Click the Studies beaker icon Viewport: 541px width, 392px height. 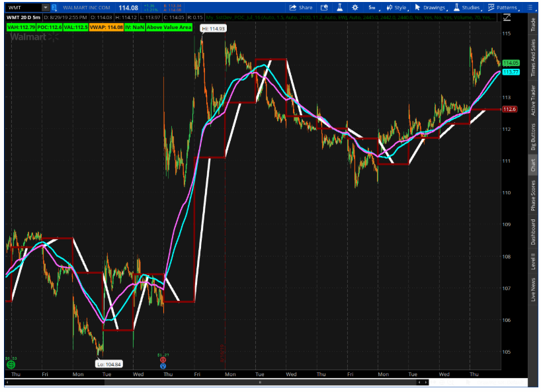[x=456, y=7]
